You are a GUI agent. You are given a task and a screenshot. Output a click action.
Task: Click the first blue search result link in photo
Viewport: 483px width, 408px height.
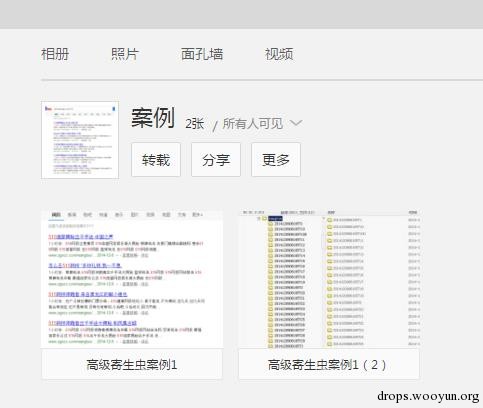point(81,237)
